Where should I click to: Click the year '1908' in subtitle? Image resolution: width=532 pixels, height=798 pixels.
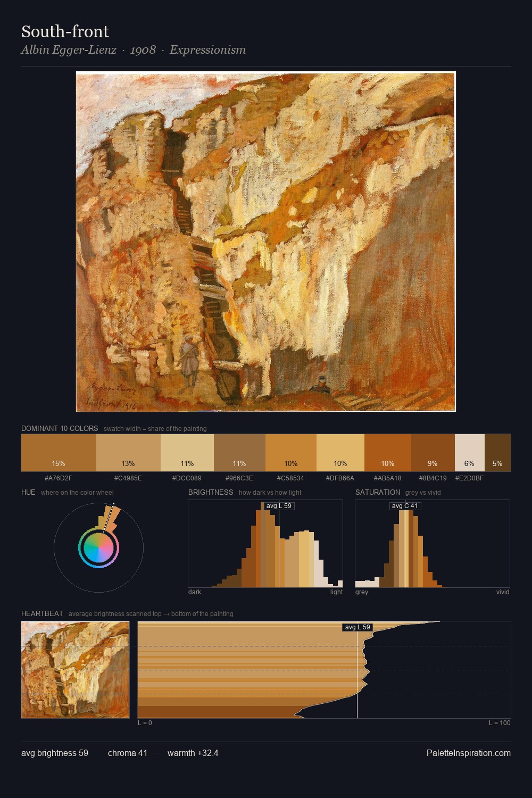143,50
